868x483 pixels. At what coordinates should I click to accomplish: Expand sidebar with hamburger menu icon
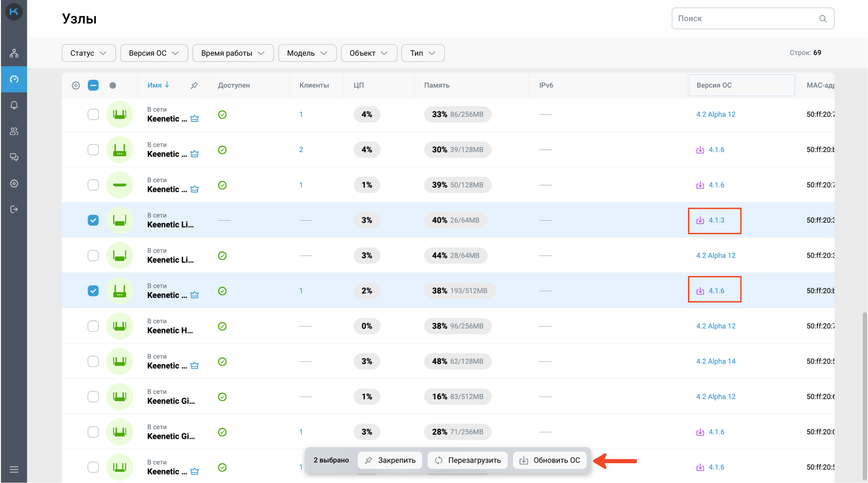[14, 469]
